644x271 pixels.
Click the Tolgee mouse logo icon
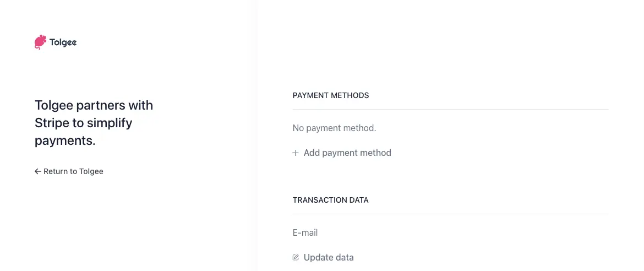[x=40, y=42]
